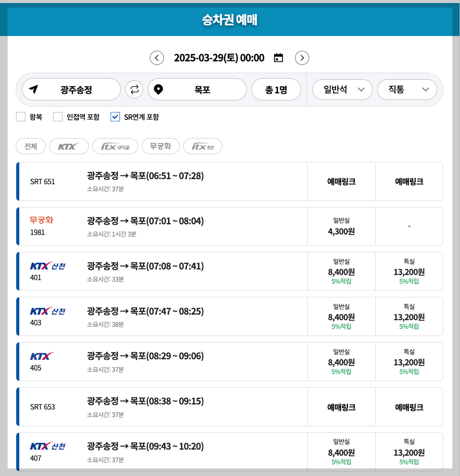Select the 07:01 ~ 08:04 route text
The image size is (460, 476).
click(145, 221)
